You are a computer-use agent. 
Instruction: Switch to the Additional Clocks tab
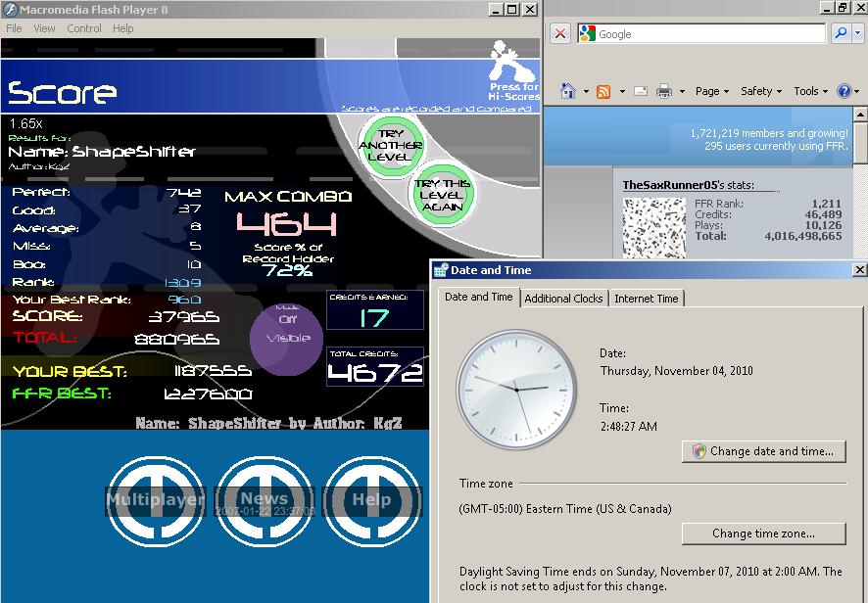point(563,299)
